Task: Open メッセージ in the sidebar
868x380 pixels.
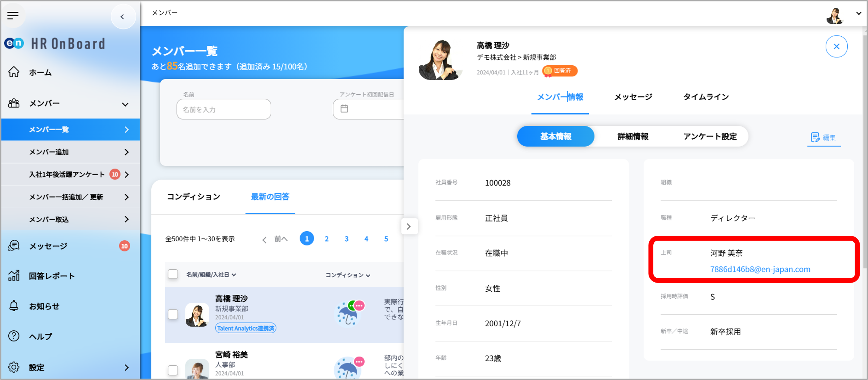Action: pyautogui.click(x=48, y=246)
